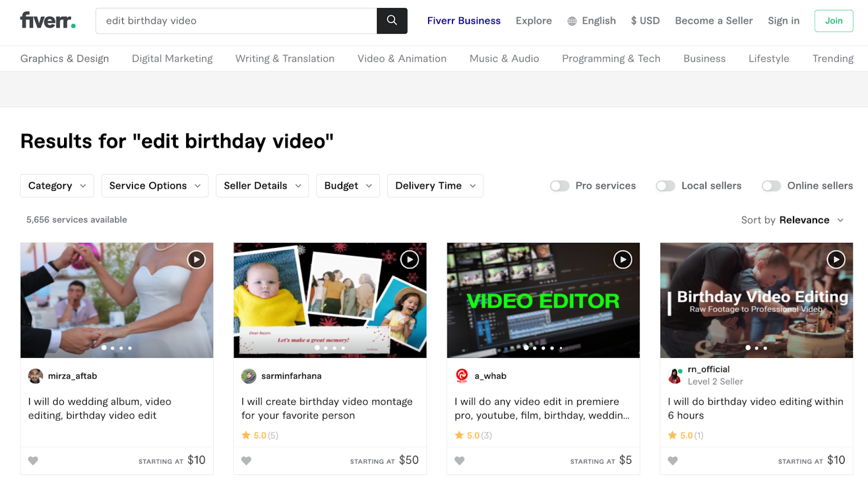Enable the Online sellers toggle
The width and height of the screenshot is (868, 488).
[771, 186]
